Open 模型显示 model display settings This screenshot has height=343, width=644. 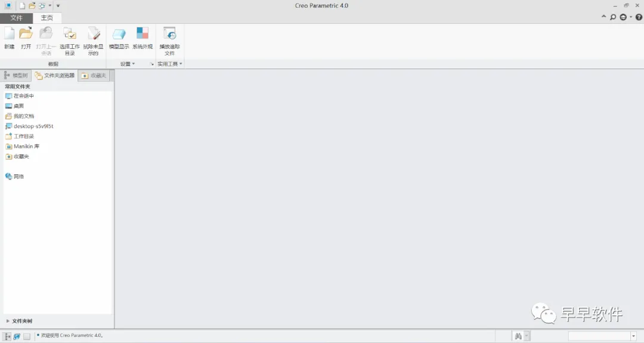(x=119, y=38)
